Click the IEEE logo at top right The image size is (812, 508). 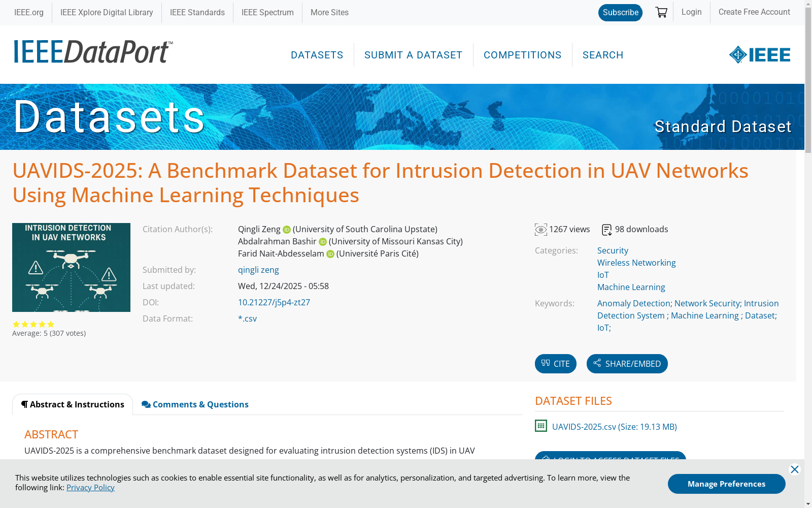click(x=760, y=55)
